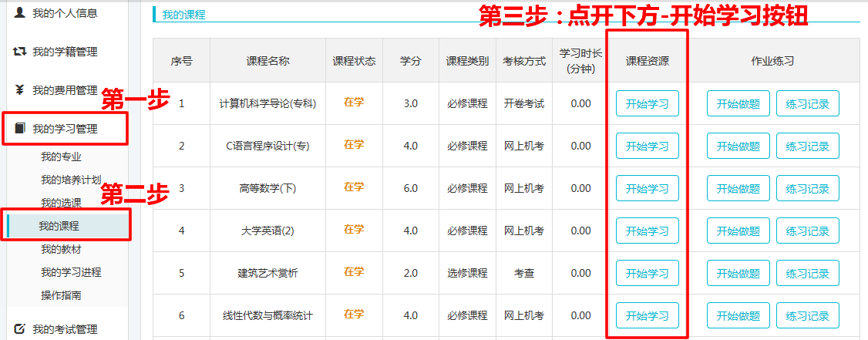
Task: Click the person icon beside 我的个人信息
Action: [20, 13]
